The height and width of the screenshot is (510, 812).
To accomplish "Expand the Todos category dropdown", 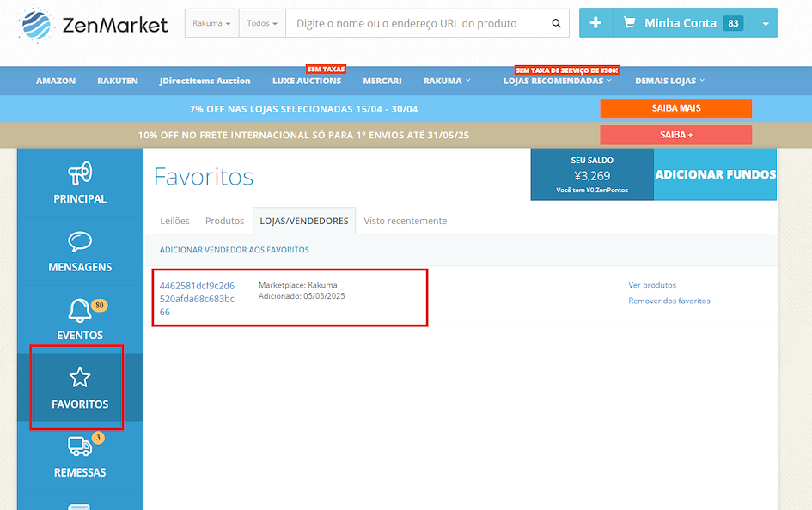I will click(262, 24).
